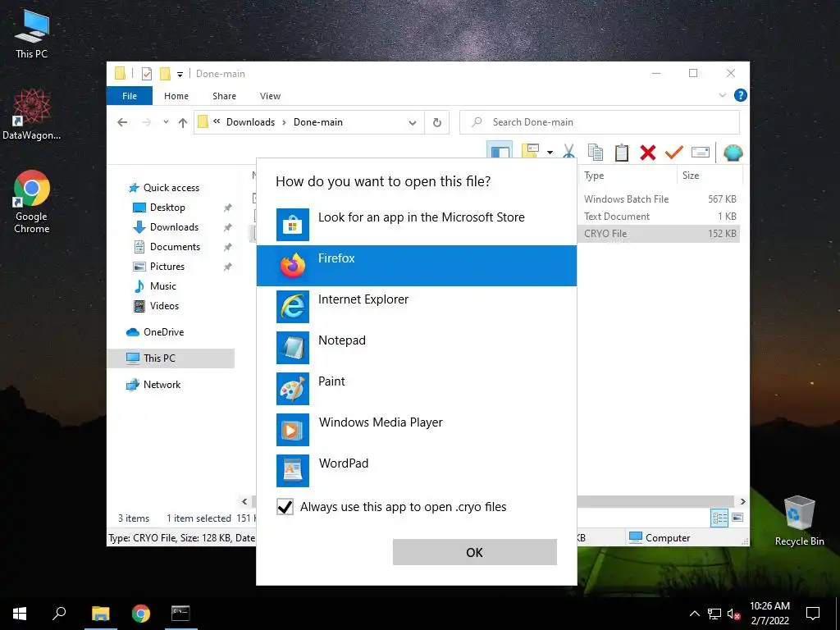Click the orange checkmark Properties icon
Viewport: 840px width, 630px height.
point(674,153)
